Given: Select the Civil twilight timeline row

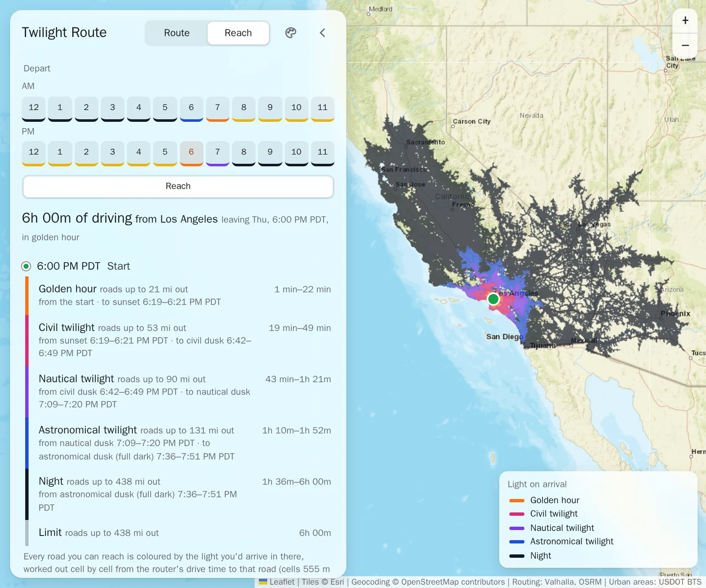Looking at the screenshot, I should pyautogui.click(x=178, y=341).
